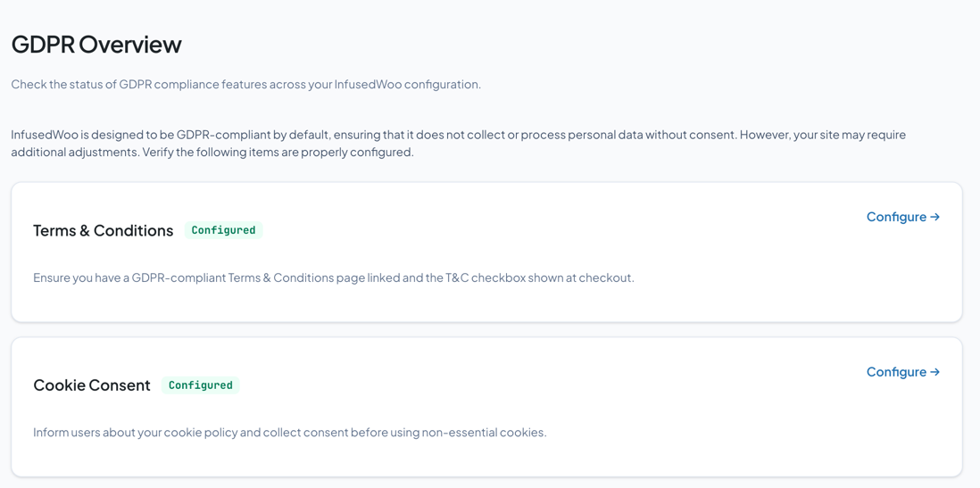980x488 pixels.
Task: Click the paragraph starting 'InfusedWoo is designed to be'
Action: pyautogui.click(x=459, y=143)
